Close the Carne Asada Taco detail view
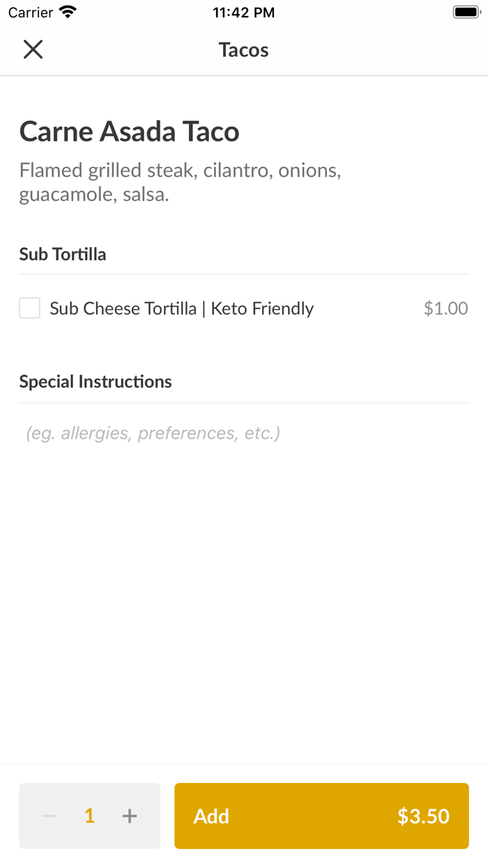Viewport: 488px width, 868px height. tap(33, 49)
